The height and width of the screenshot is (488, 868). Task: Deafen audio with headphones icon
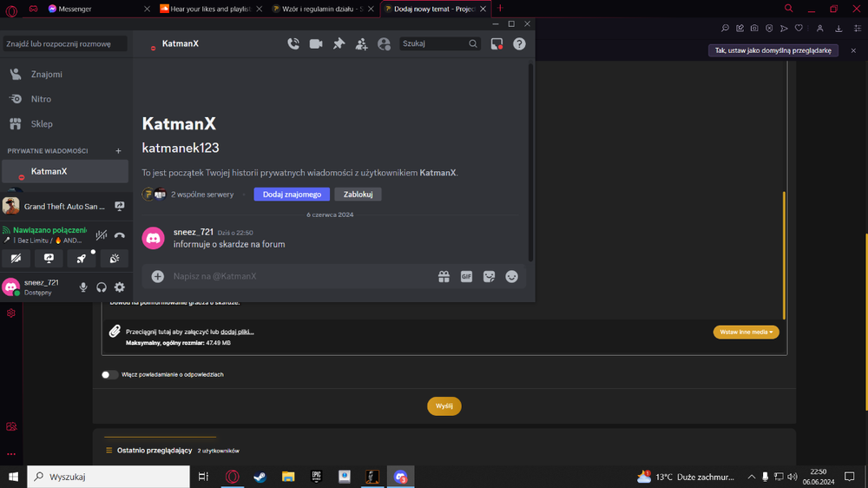[102, 287]
